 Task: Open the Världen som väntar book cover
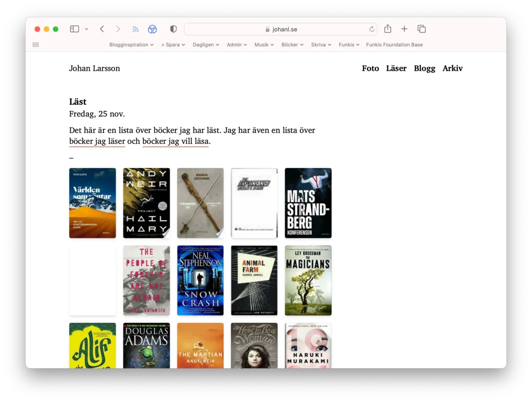pos(92,203)
